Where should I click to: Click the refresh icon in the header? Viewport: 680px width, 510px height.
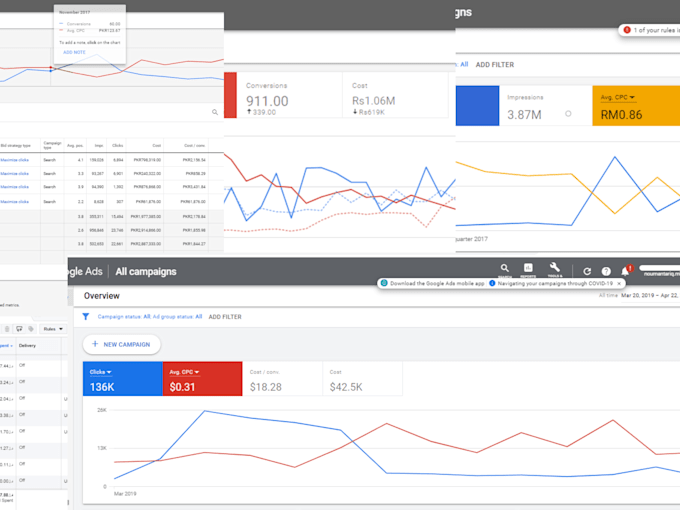pos(587,271)
